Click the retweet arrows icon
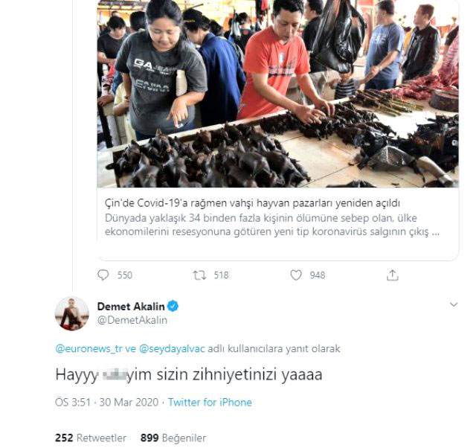 (x=199, y=275)
